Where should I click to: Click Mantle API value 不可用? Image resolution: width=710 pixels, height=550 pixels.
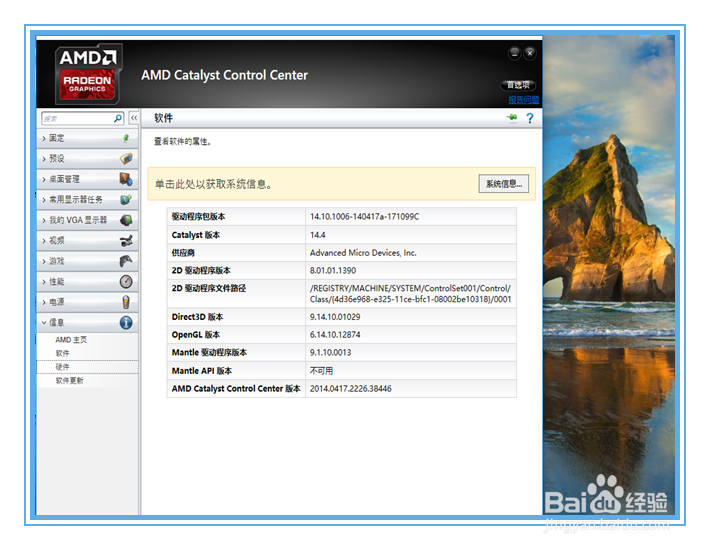321,371
